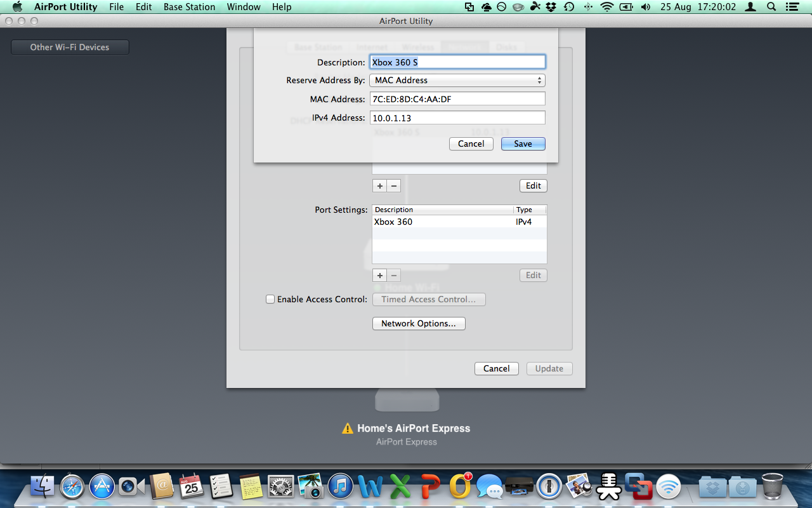The height and width of the screenshot is (508, 812).
Task: Cancel the reservation sheet
Action: coord(471,144)
